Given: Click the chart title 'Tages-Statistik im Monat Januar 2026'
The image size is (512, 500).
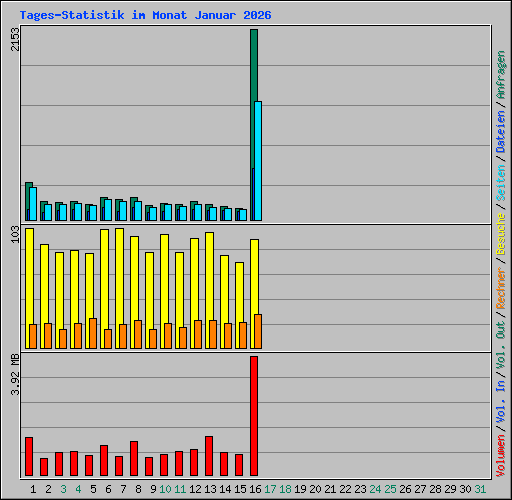Looking at the screenshot, I should click(145, 15).
